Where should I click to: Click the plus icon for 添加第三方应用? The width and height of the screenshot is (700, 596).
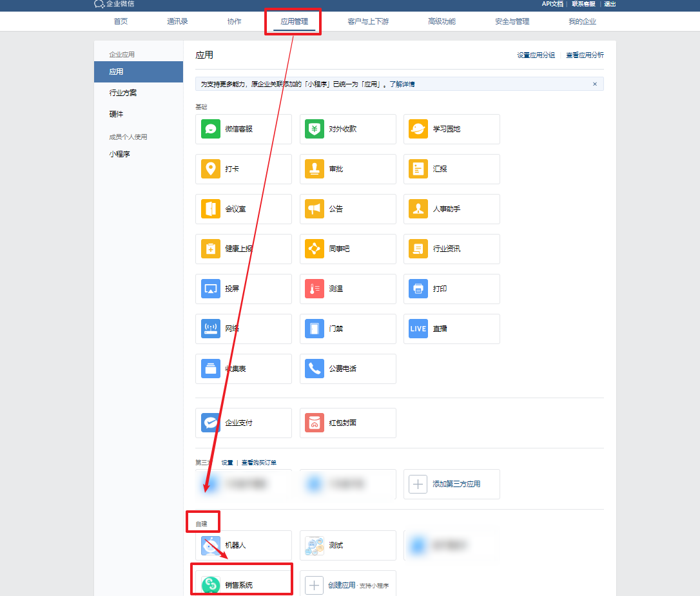pos(418,484)
